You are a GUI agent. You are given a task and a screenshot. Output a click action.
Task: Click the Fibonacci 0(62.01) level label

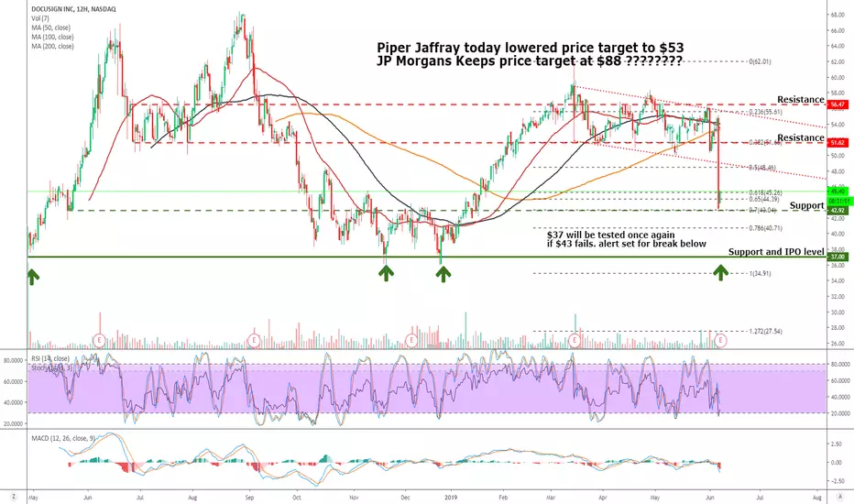[761, 61]
